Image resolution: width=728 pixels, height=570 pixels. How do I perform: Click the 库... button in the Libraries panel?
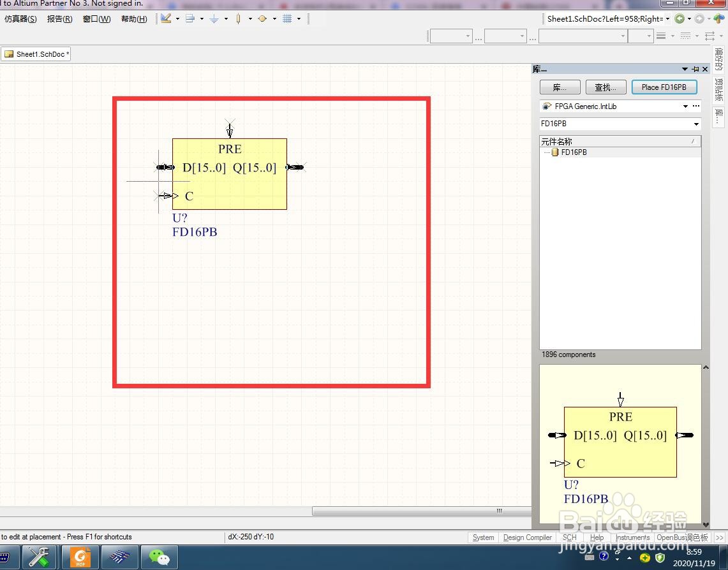click(x=560, y=87)
